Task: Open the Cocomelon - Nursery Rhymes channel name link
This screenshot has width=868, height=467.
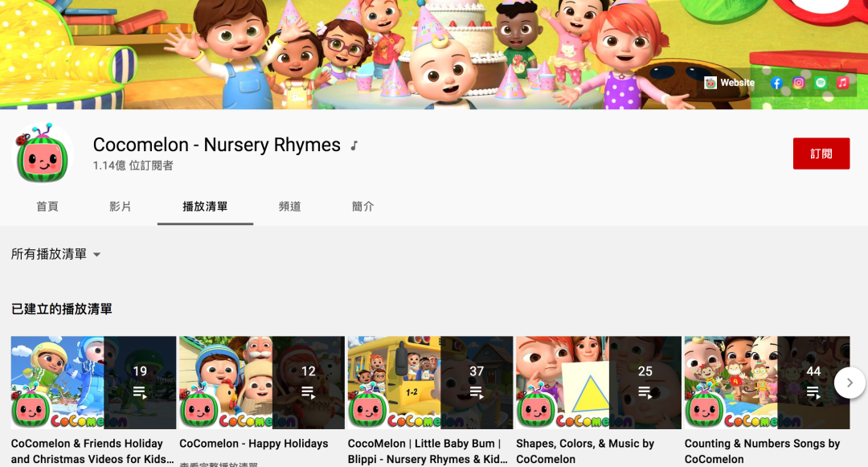Action: point(215,145)
